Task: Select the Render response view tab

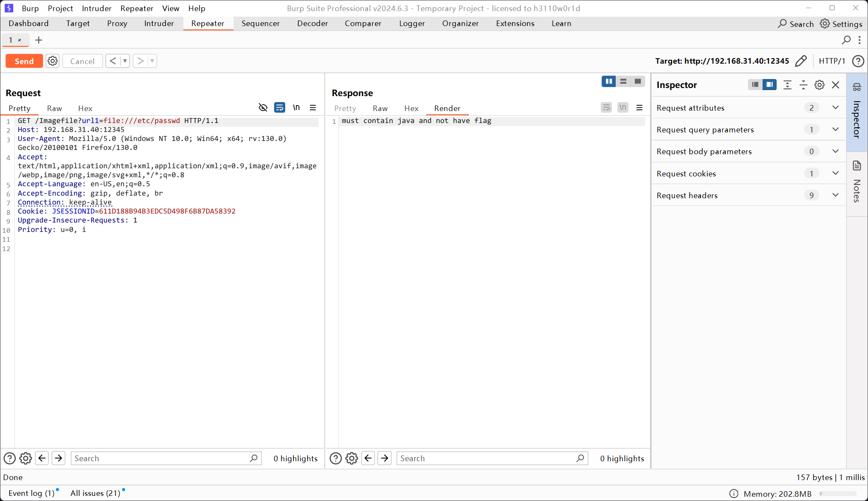Action: (448, 108)
